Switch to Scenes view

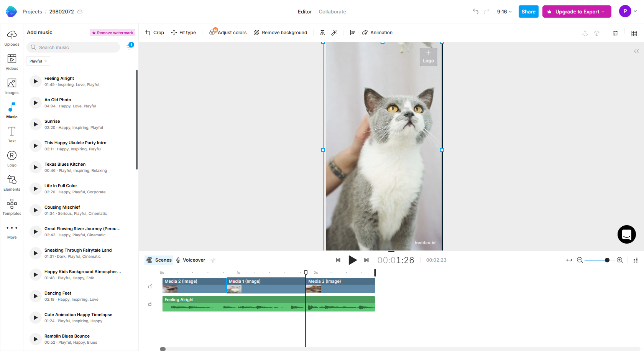click(159, 260)
